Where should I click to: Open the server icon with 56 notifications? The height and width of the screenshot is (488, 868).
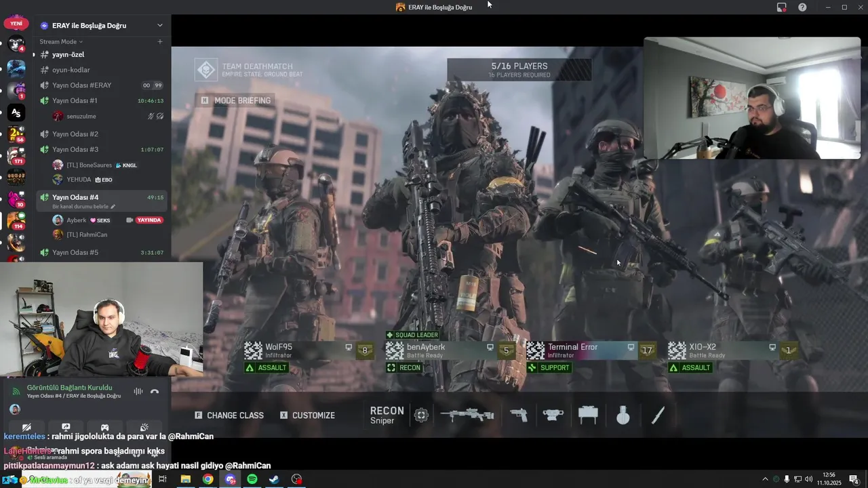[16, 134]
